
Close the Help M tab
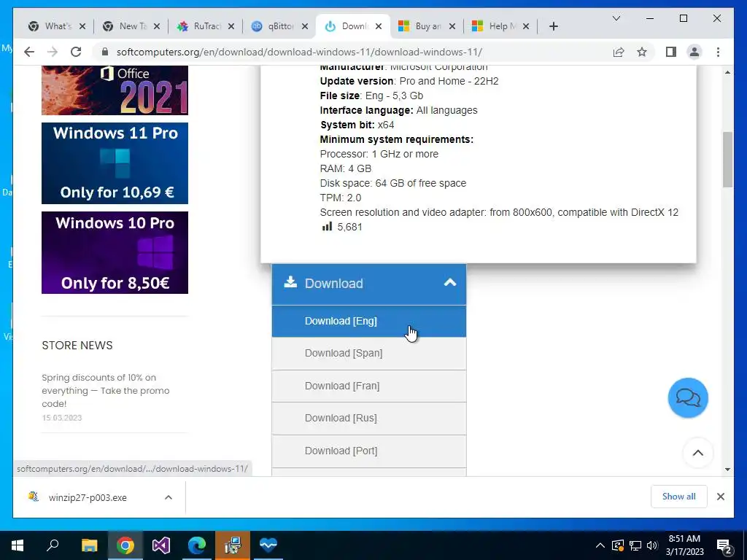coord(526,26)
